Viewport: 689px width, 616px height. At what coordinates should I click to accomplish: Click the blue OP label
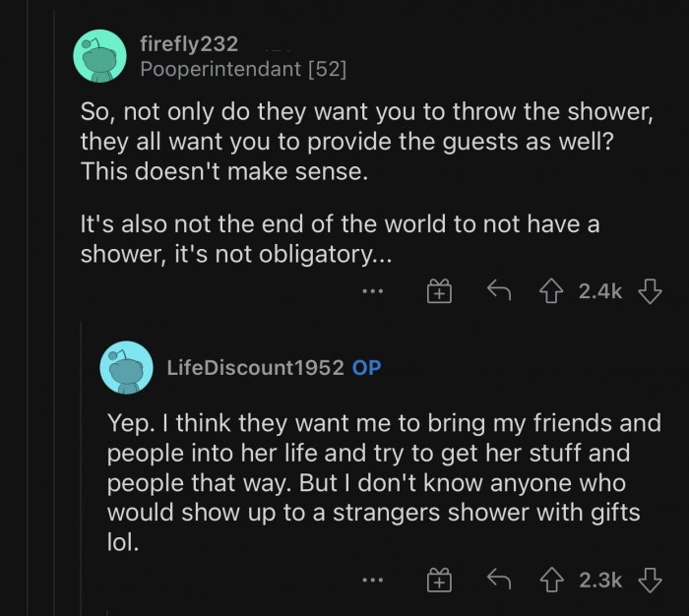pos(367,368)
